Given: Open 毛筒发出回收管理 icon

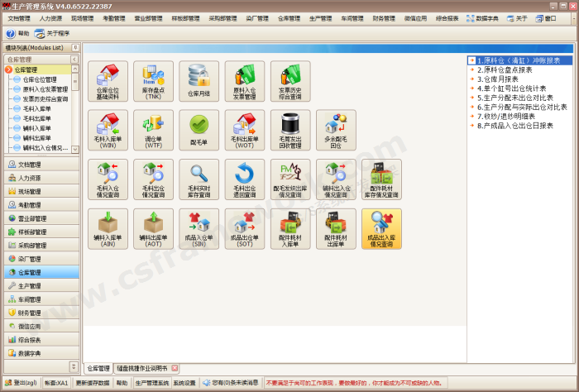Looking at the screenshot, I should [x=290, y=130].
